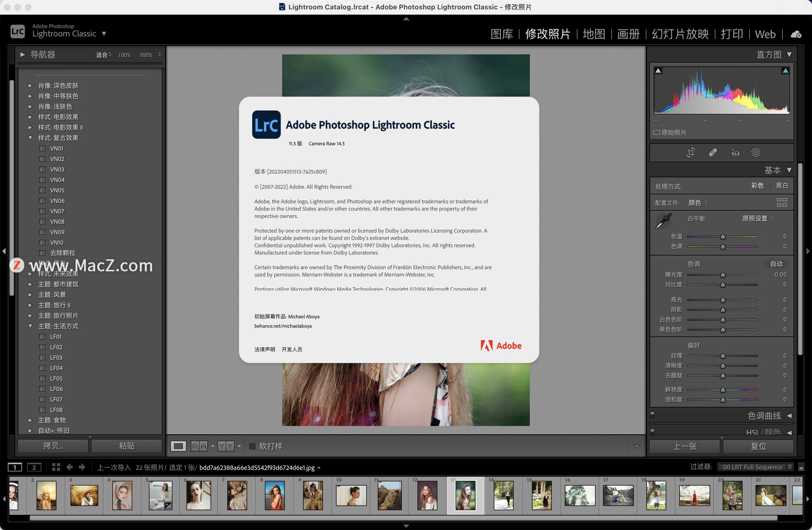The image size is (812, 530).
Task: Click the 曝光度 exposure slider
Action: [722, 275]
